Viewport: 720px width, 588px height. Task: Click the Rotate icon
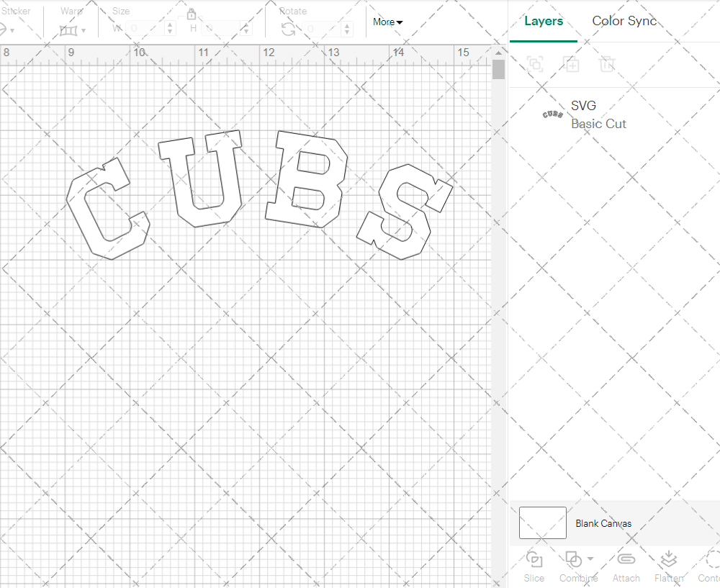click(x=289, y=30)
